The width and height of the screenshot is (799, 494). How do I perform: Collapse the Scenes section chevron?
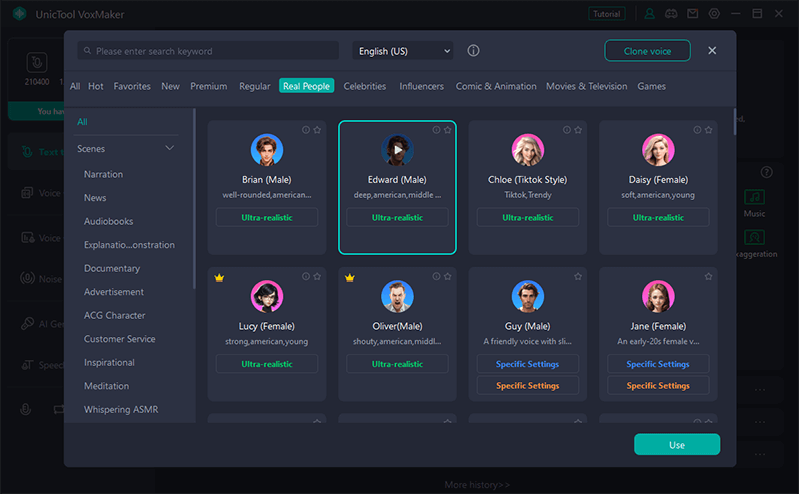[170, 148]
